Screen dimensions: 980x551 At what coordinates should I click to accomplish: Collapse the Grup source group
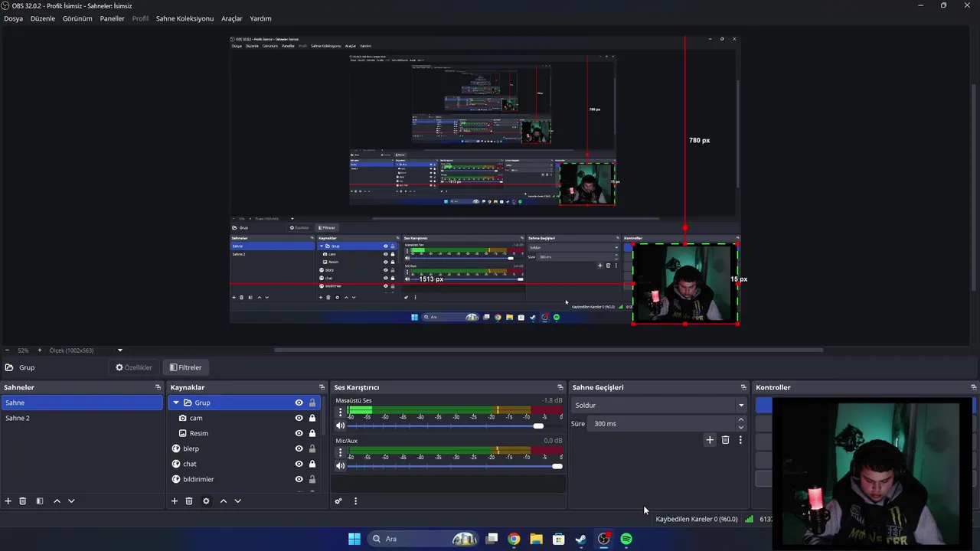(x=176, y=403)
